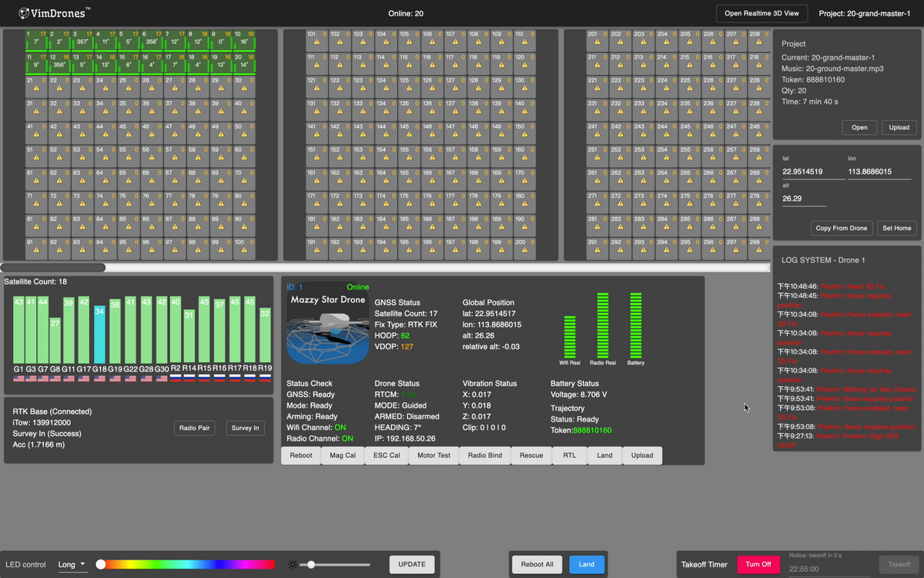Select offline drone 136 warning cell

(x=432, y=109)
